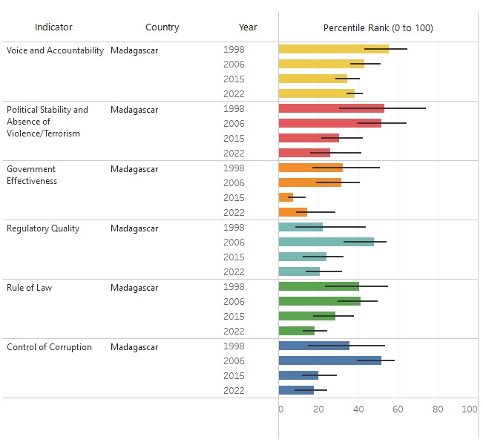Click the Indicator column header
The height and width of the screenshot is (448, 483).
point(53,27)
